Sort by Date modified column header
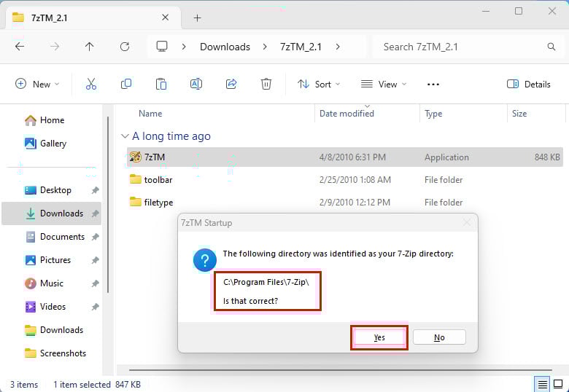Viewport: 569px width, 392px height. [x=347, y=114]
